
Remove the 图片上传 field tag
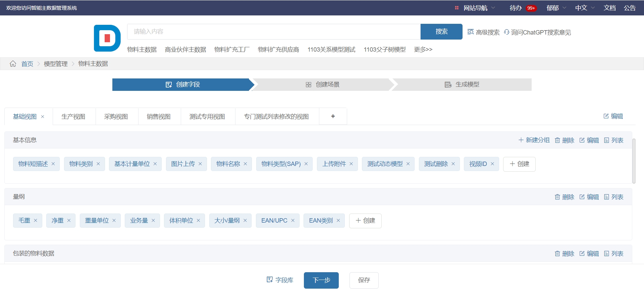[200, 164]
